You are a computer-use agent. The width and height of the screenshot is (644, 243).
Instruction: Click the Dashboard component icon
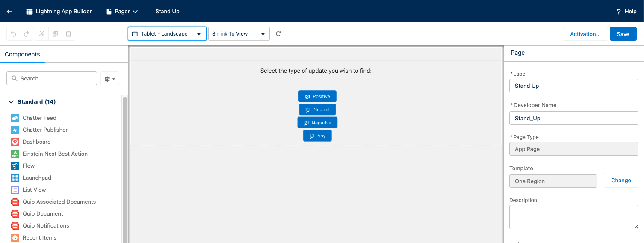click(15, 142)
